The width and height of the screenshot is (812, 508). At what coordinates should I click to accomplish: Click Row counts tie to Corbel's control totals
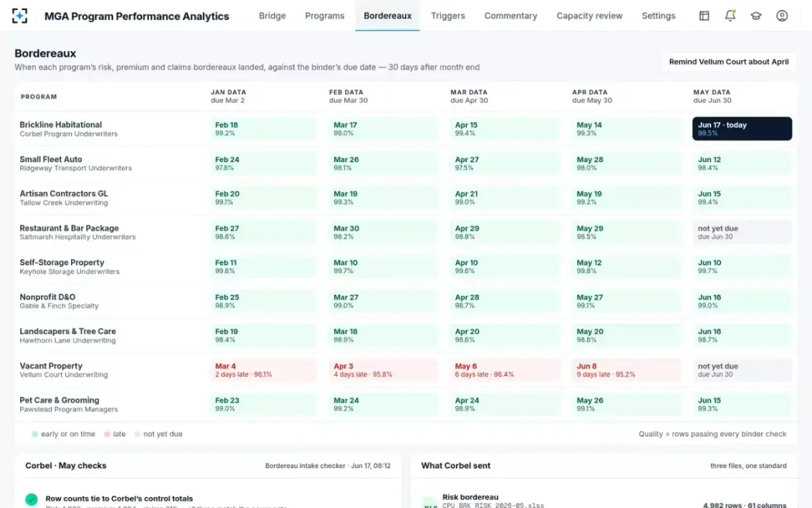[x=119, y=499]
